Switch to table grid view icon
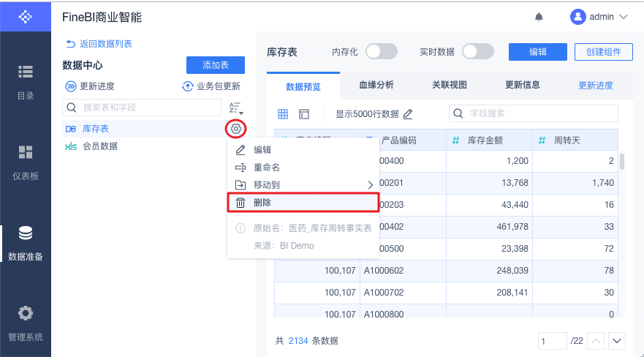 (x=284, y=114)
